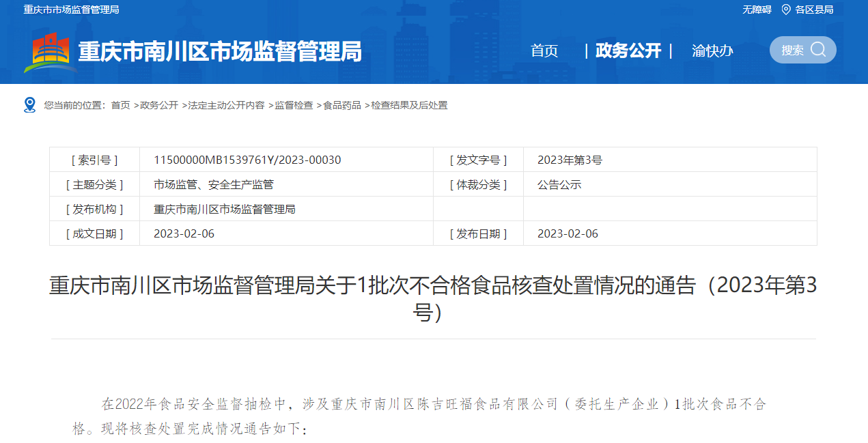Open 食品药品 breadcrumb link
This screenshot has width=868, height=443.
point(342,105)
